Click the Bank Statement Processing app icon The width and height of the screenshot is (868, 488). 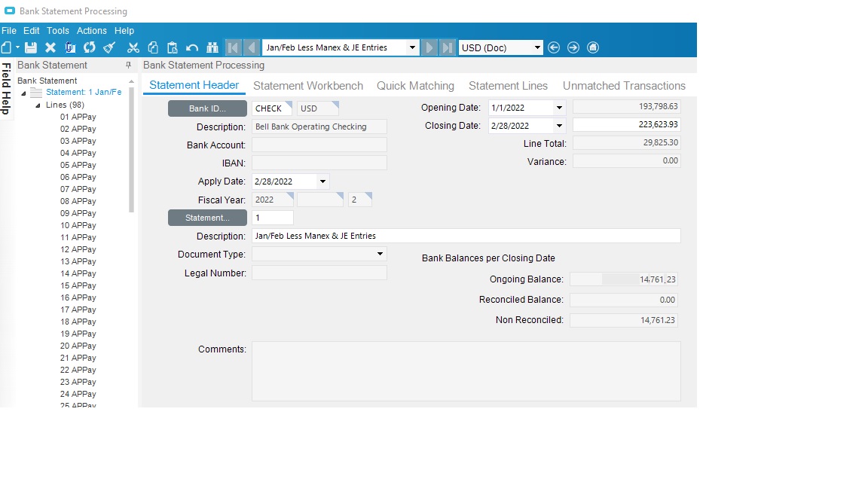9,11
